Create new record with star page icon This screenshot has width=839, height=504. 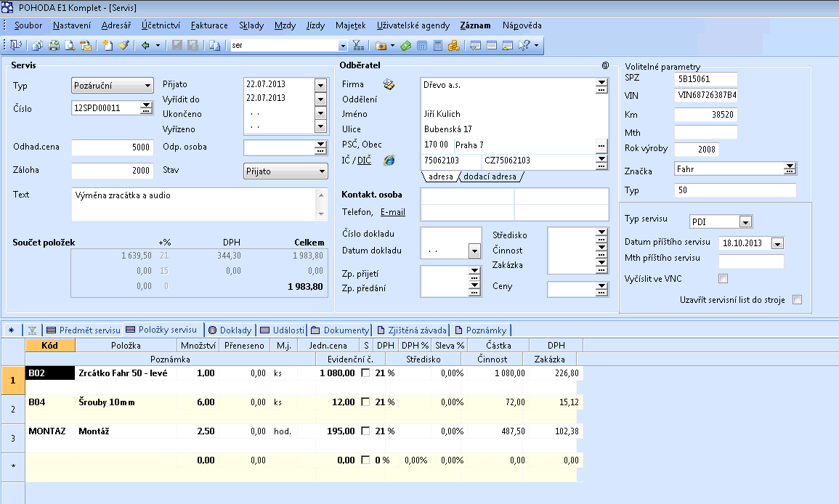coord(108,46)
